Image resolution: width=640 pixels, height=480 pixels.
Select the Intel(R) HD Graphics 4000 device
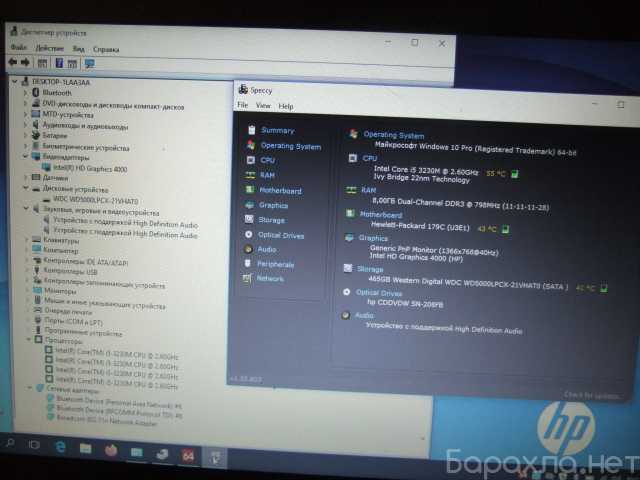tap(90, 168)
